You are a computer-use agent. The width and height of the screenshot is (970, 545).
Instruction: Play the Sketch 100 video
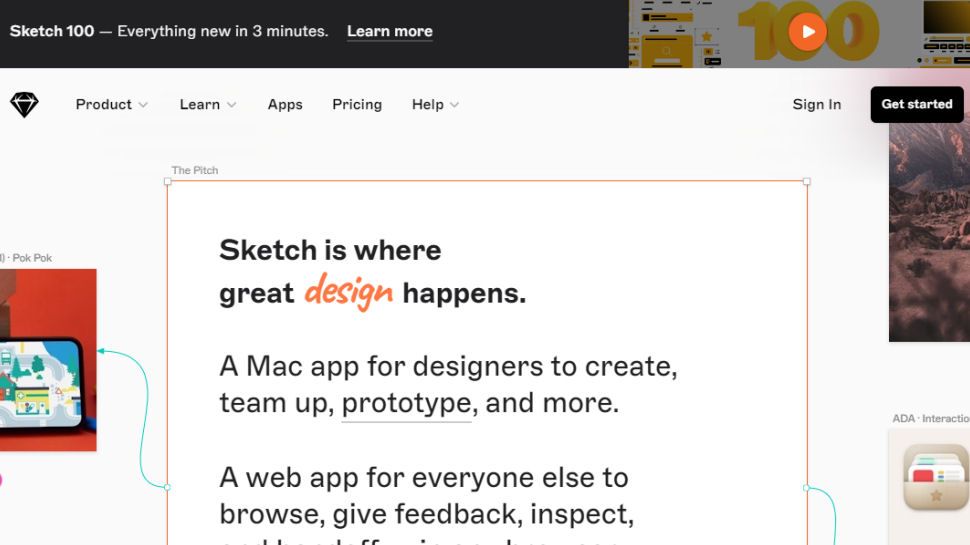[807, 32]
